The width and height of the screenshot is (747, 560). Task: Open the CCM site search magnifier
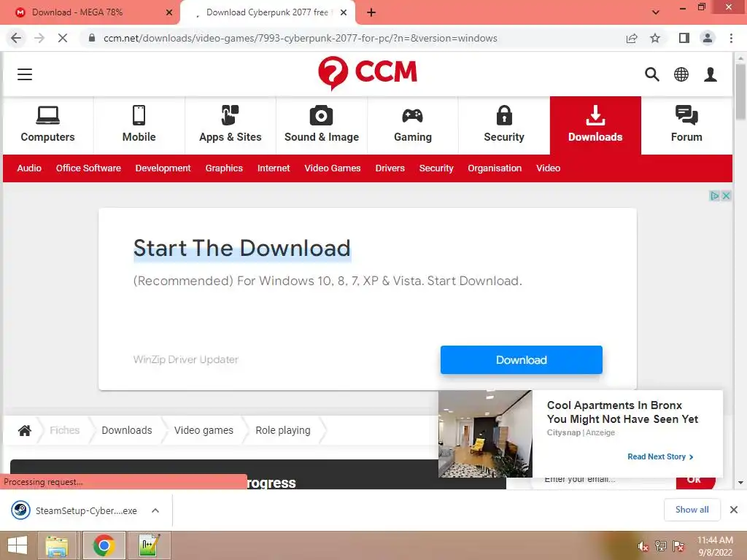coord(651,74)
